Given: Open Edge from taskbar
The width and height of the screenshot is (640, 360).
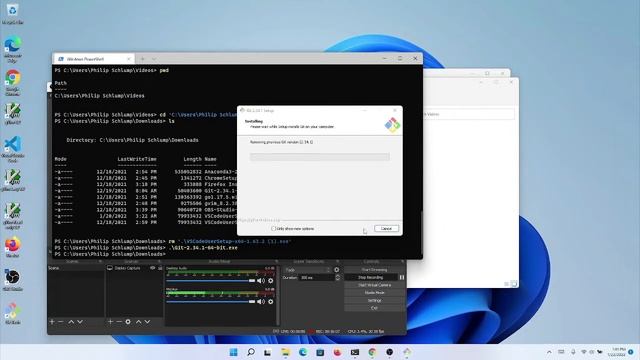Looking at the screenshot, I should pyautogui.click(x=303, y=352).
